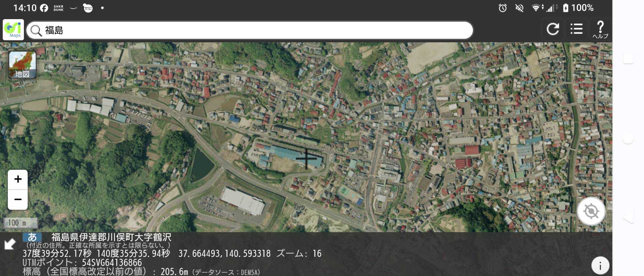Open SNKR DUNK notification icon
This screenshot has width=644, height=276.
(58, 8)
